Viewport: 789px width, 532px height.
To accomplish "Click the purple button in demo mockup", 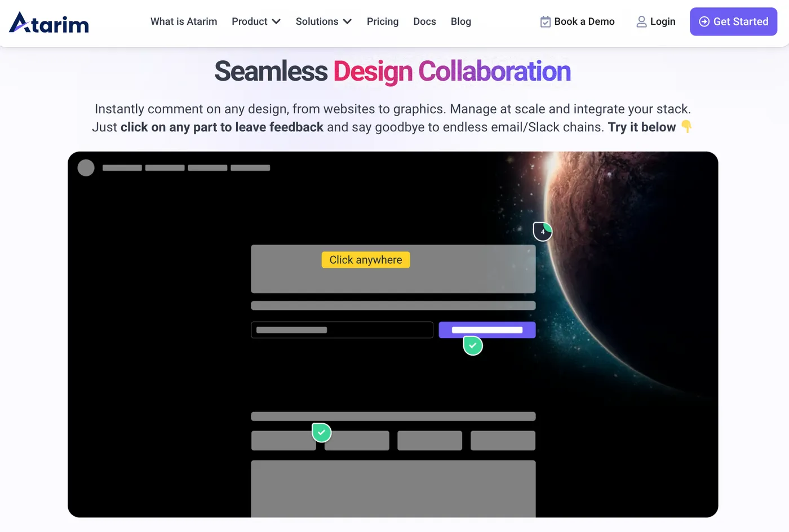I will click(487, 330).
